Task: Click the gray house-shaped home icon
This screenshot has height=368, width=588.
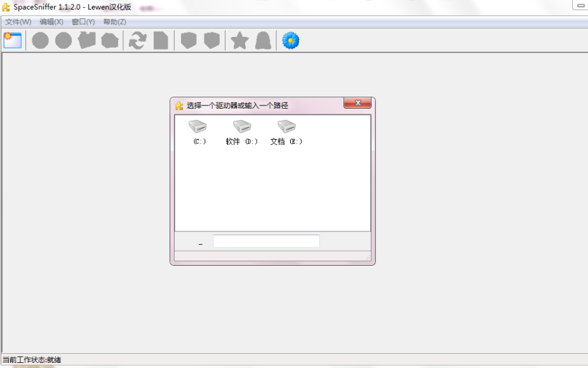Action: (110, 41)
